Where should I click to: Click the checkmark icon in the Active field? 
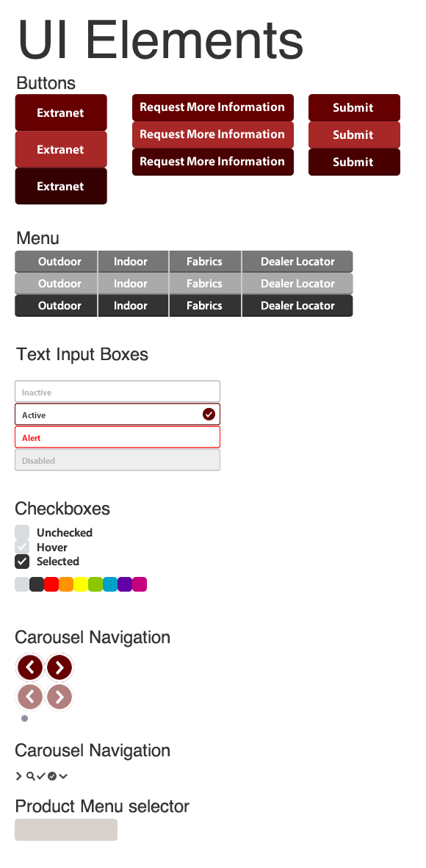tap(209, 414)
